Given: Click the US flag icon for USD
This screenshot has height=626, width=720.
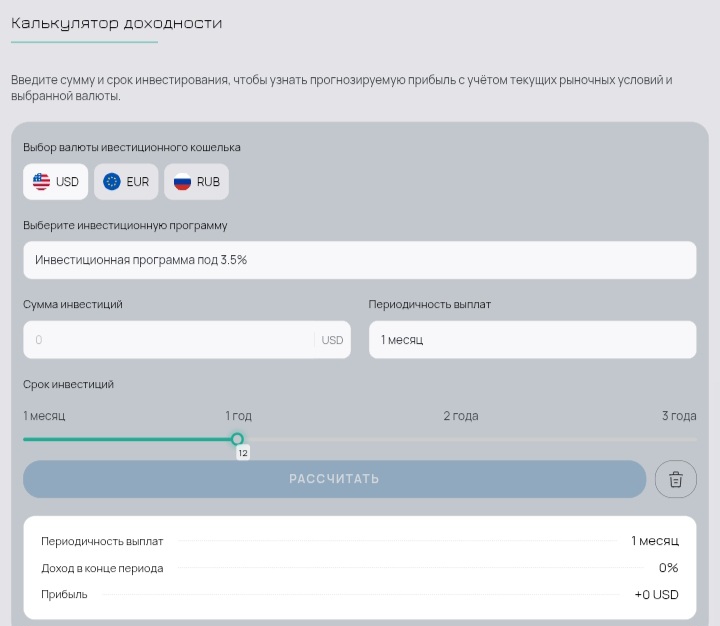Looking at the screenshot, I should click(x=41, y=182).
